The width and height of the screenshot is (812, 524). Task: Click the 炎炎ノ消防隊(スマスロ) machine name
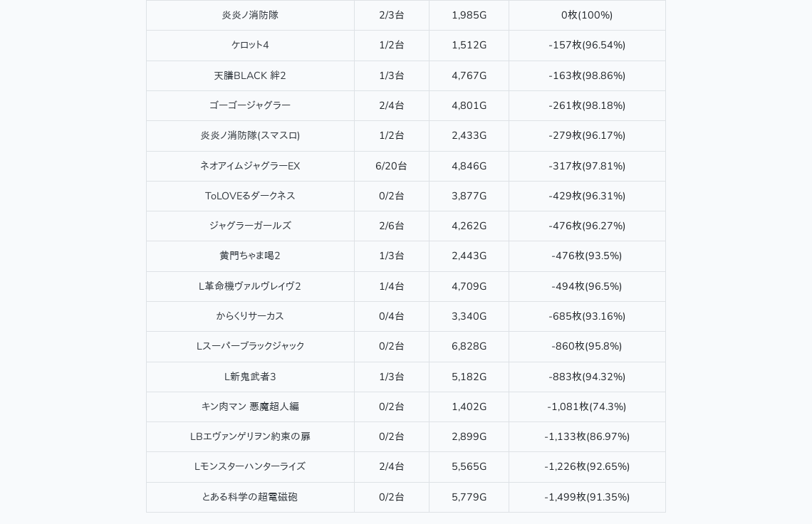tap(250, 135)
